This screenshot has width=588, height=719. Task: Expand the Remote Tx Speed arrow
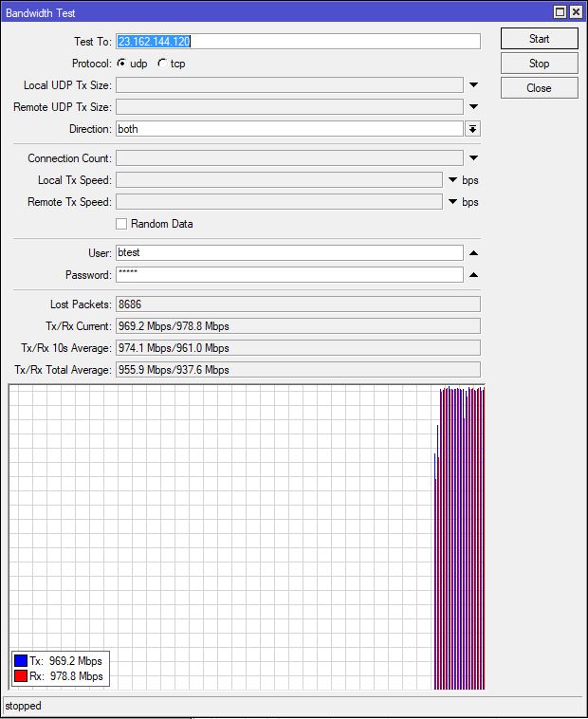tap(452, 202)
